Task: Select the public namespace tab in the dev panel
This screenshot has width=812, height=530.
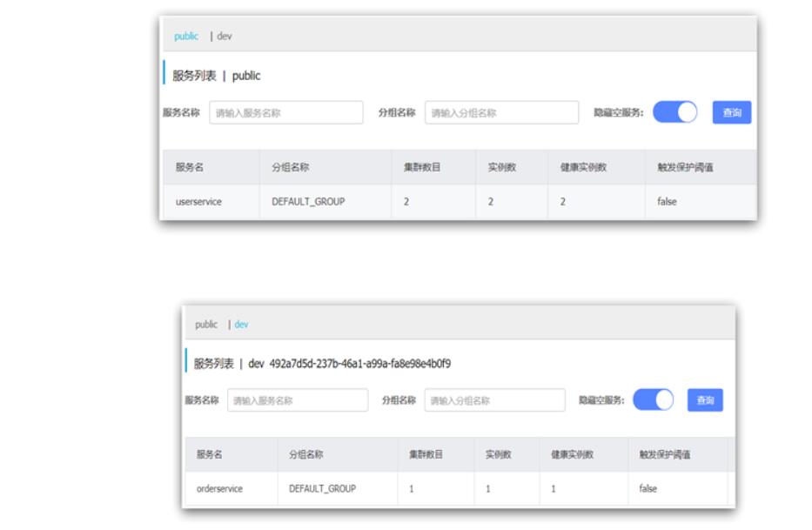Action: [x=206, y=325]
